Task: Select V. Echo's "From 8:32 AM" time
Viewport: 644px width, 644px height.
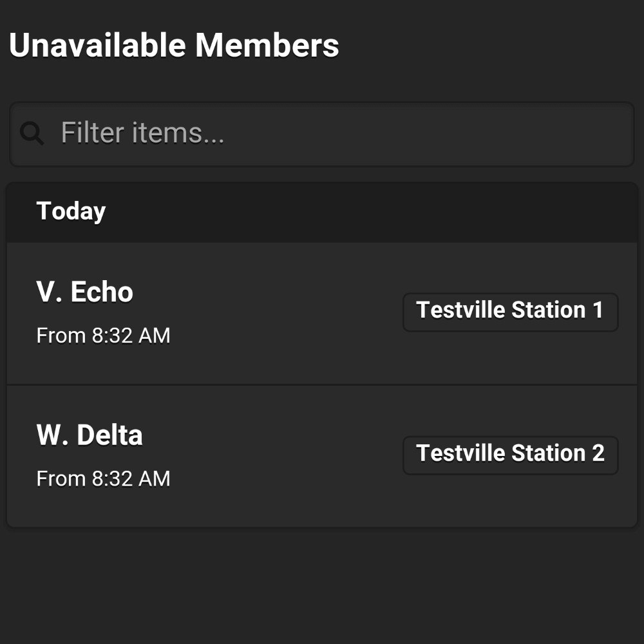Action: 103,336
